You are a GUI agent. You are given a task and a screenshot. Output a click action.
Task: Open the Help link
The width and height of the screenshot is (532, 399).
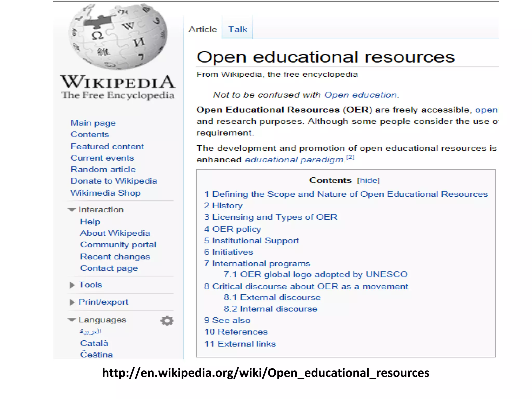click(x=90, y=222)
